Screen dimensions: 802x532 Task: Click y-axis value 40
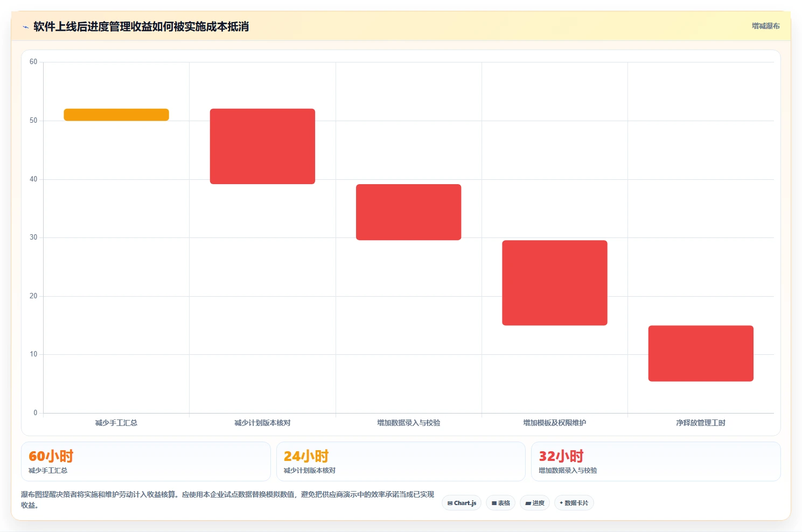(33, 179)
